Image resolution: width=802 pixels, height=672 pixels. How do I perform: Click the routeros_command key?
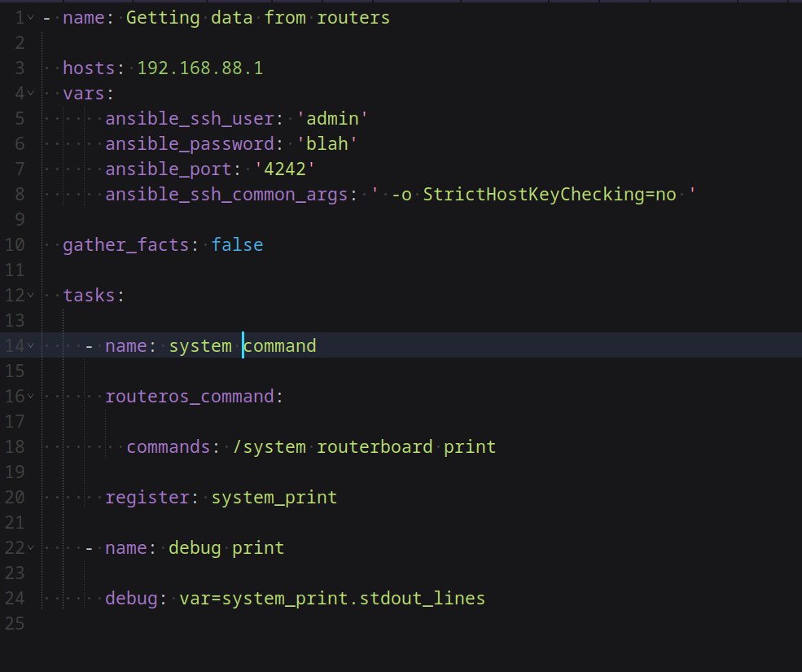(189, 397)
